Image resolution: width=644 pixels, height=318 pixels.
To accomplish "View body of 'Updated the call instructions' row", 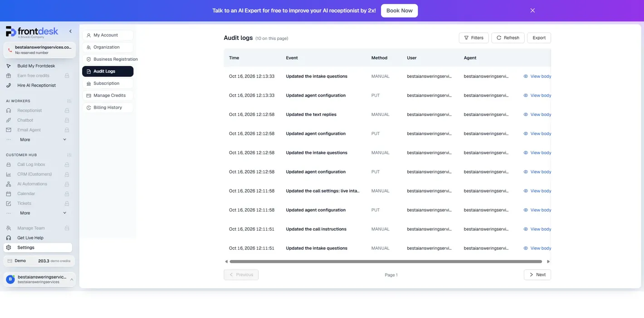I will (537, 229).
